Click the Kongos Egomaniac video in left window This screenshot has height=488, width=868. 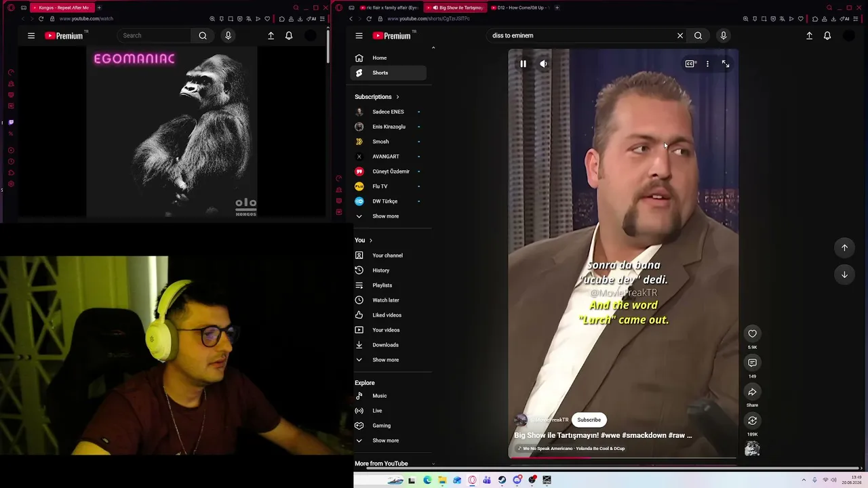[172, 132]
